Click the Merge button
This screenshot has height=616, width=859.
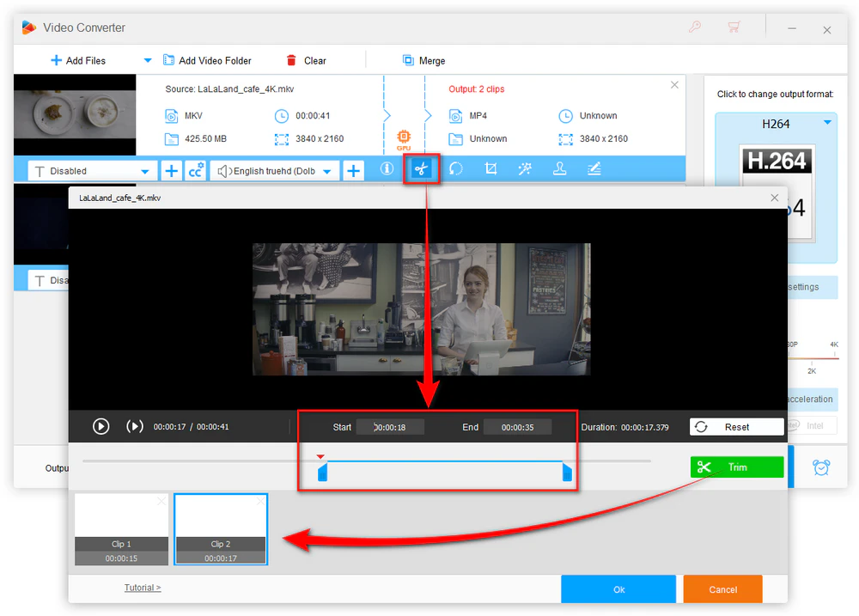coord(424,60)
